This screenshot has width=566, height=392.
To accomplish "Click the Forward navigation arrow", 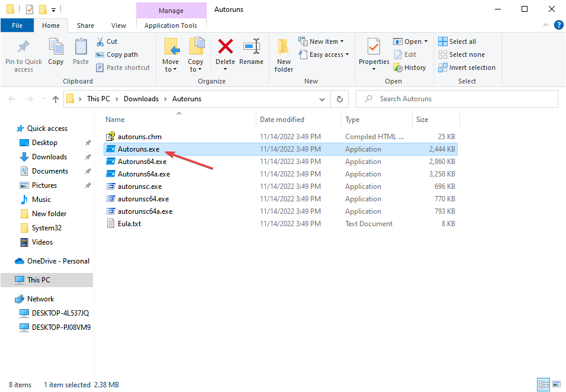I will [29, 99].
